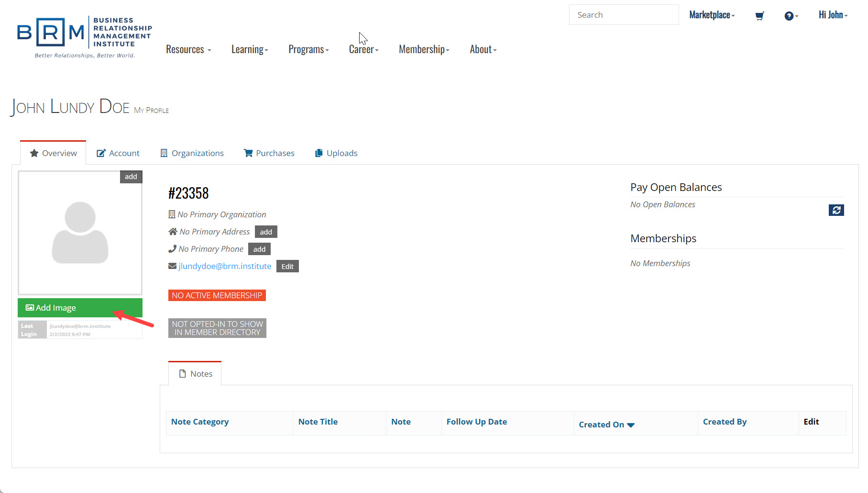Click the BRM Institute logo

[84, 37]
